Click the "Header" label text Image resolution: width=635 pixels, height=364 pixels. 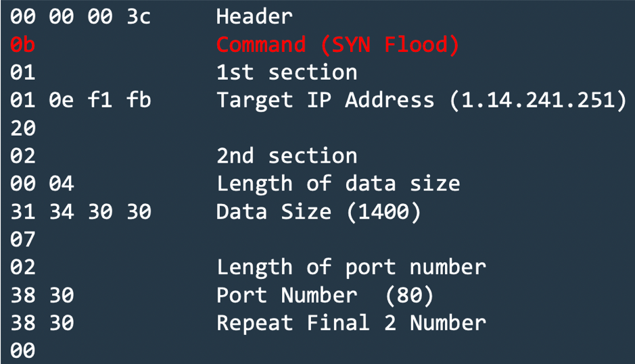(x=254, y=16)
